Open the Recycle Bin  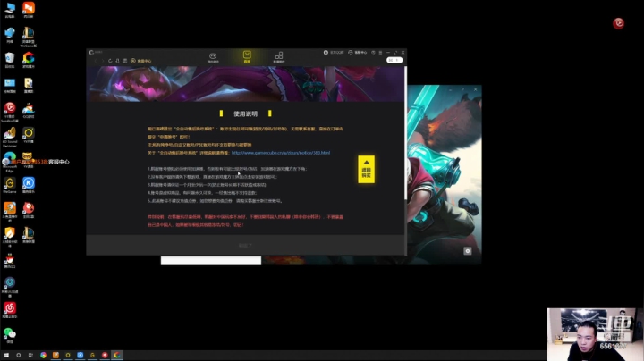pos(10,60)
